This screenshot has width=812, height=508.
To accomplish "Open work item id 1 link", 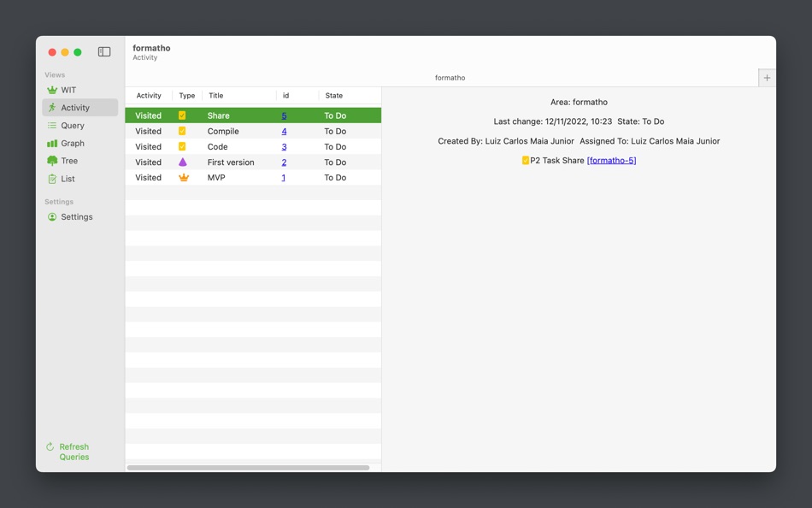I will tap(283, 177).
